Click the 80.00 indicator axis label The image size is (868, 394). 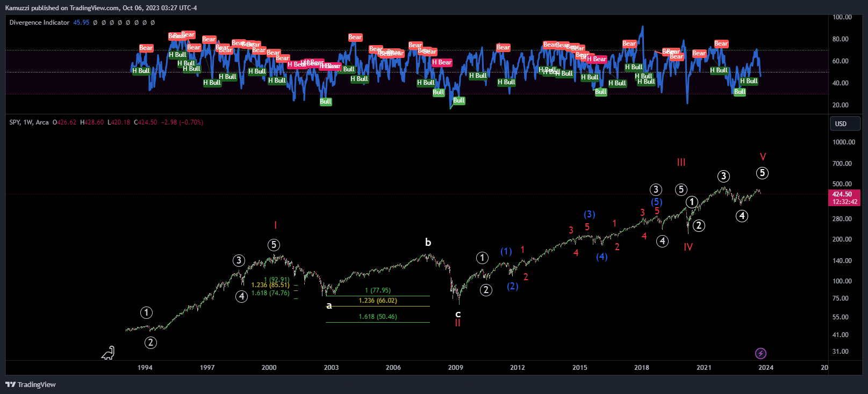841,39
